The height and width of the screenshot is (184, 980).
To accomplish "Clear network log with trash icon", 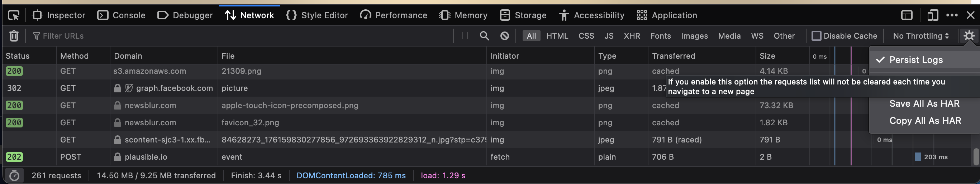I will coord(14,36).
